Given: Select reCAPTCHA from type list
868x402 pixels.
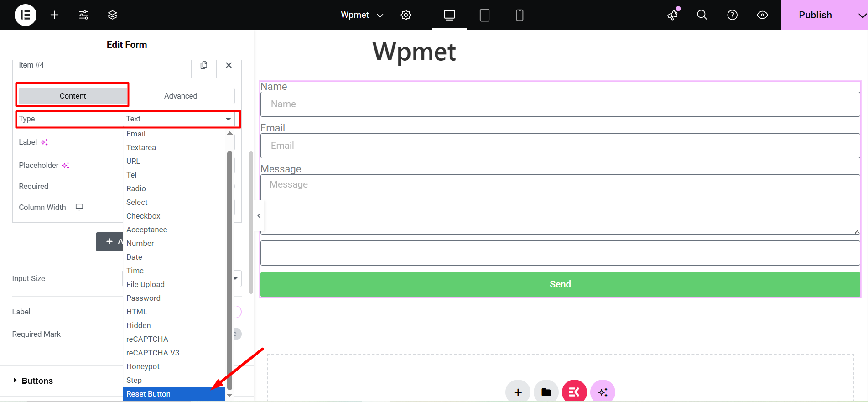Looking at the screenshot, I should tap(174, 339).
